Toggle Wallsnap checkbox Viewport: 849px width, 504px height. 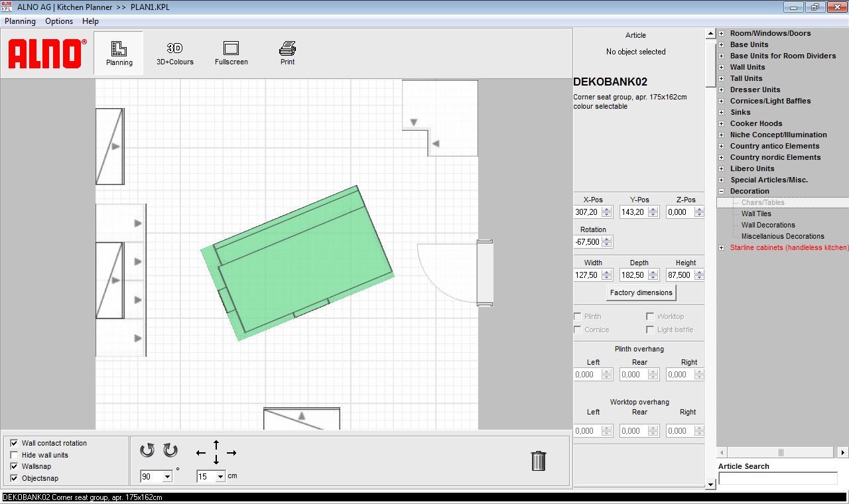click(14, 466)
